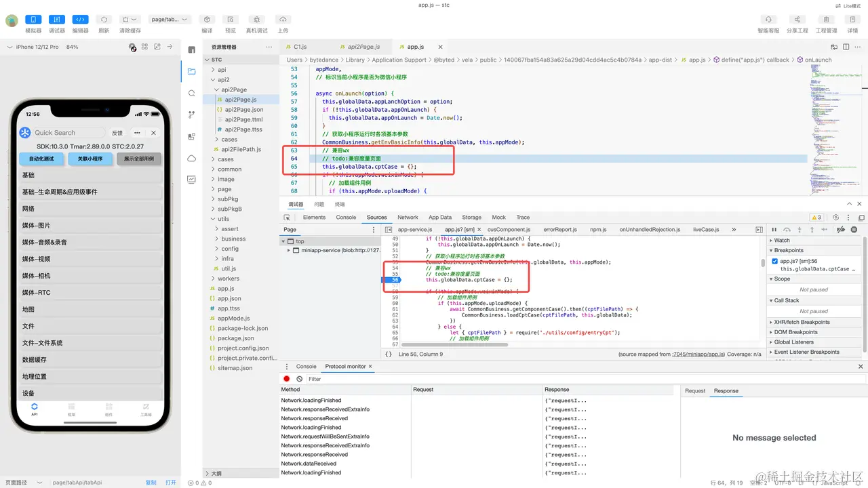Open the search icon in activity bar
868x488 pixels.
[x=192, y=93]
